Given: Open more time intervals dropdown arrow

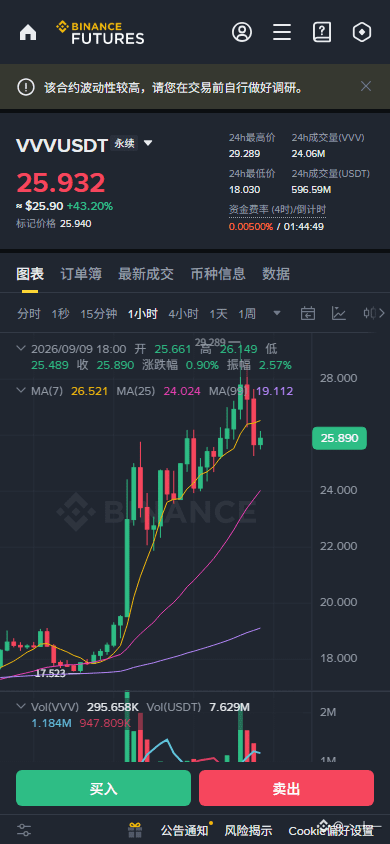Looking at the screenshot, I should 277,313.
